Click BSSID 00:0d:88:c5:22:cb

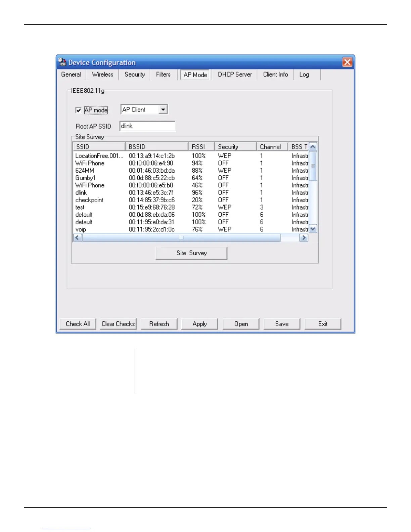(x=152, y=178)
